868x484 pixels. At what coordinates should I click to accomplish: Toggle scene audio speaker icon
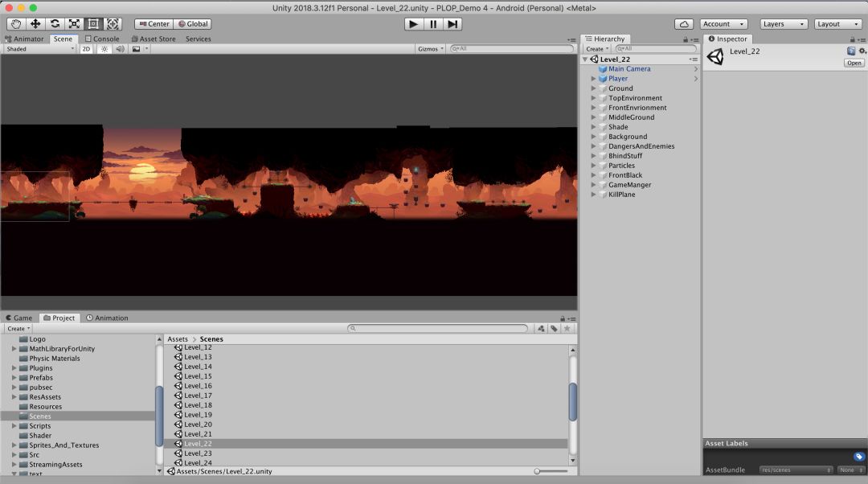[120, 49]
